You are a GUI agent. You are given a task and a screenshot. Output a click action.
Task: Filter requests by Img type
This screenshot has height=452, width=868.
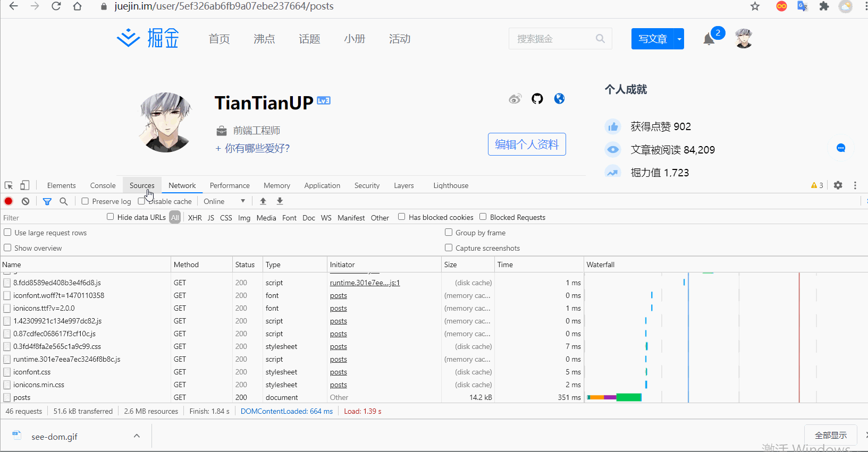click(x=244, y=218)
